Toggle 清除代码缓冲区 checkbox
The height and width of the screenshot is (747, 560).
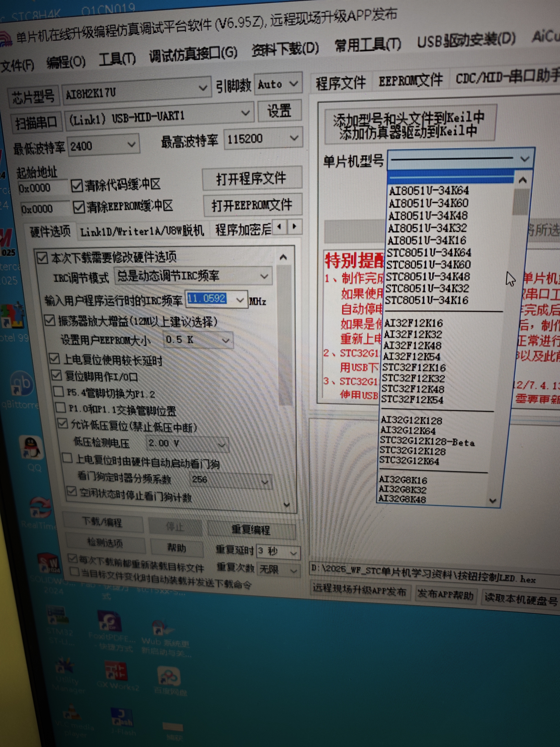(77, 186)
